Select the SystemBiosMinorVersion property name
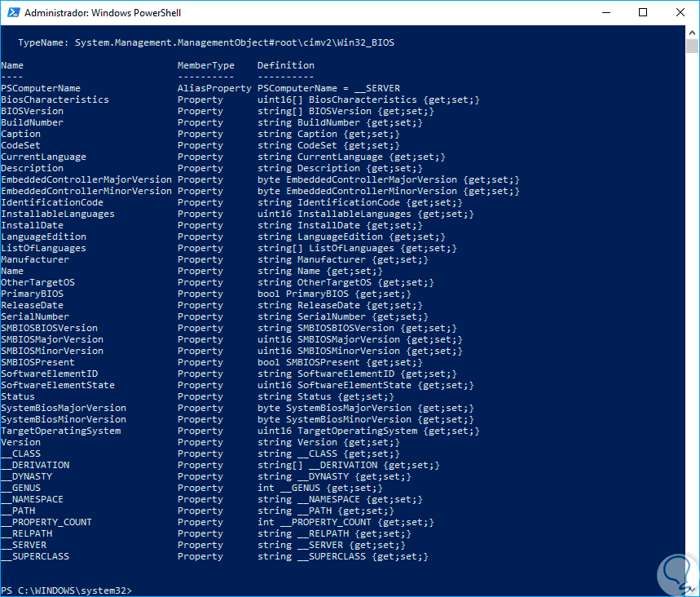 pyautogui.click(x=64, y=419)
